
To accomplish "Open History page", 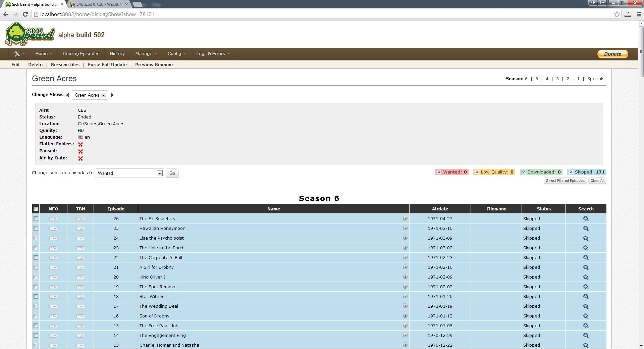I will coord(117,54).
